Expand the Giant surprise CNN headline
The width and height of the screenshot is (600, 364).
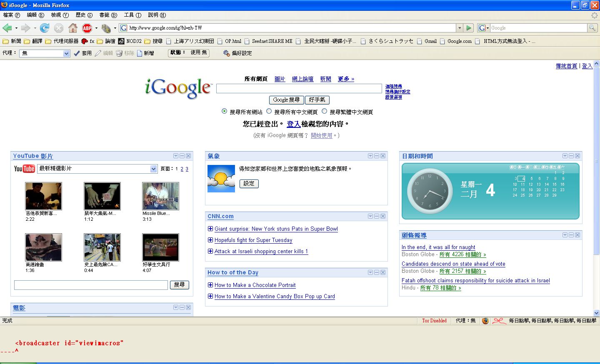210,229
